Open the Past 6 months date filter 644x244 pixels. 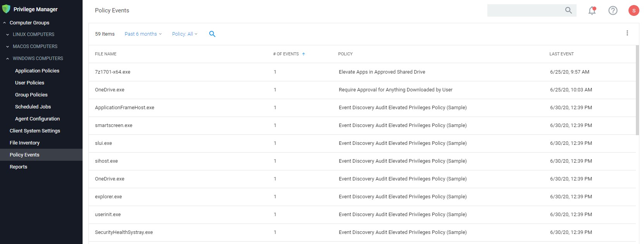(x=143, y=34)
